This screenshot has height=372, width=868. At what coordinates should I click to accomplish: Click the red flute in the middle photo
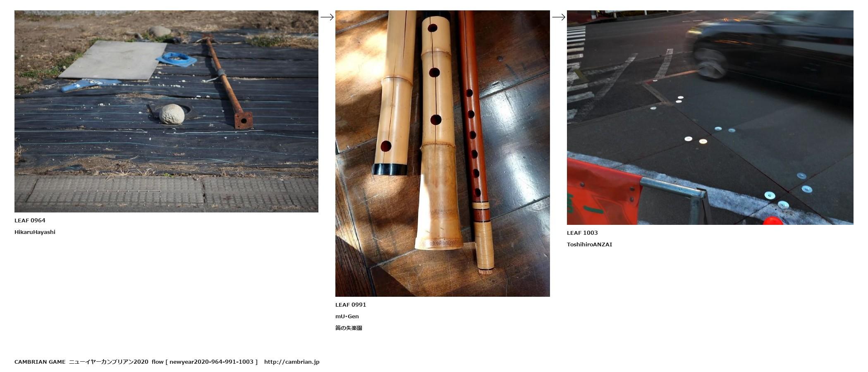[475, 141]
